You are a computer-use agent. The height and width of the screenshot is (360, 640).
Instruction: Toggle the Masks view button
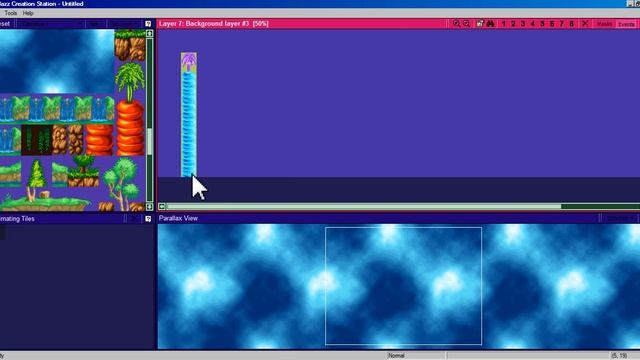click(x=604, y=24)
